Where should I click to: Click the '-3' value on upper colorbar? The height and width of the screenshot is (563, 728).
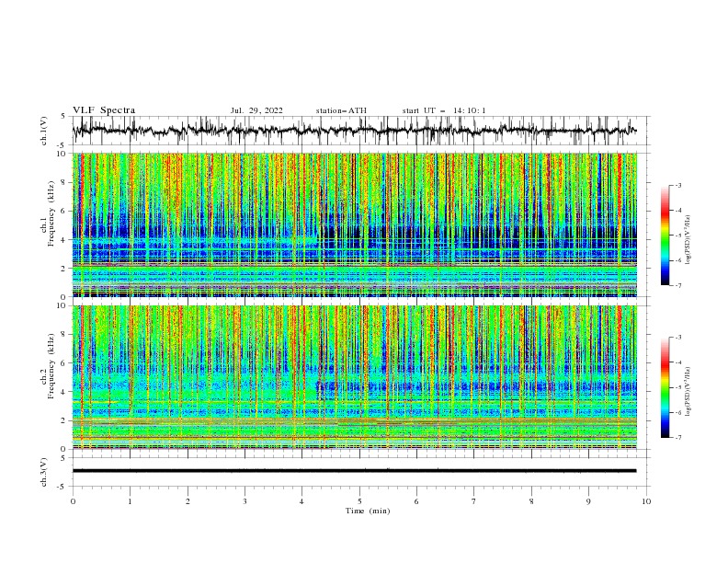(677, 185)
